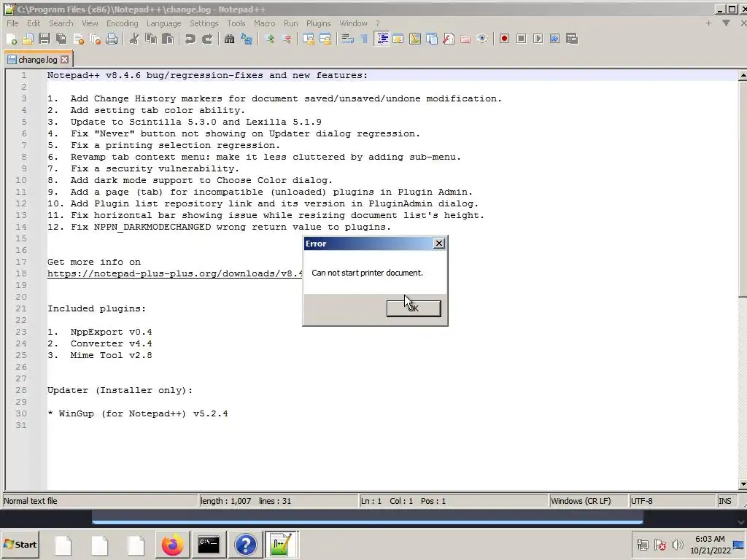Viewport: 747px width, 560px height.
Task: Click Save Current Recorded Macro icon
Action: [572, 39]
